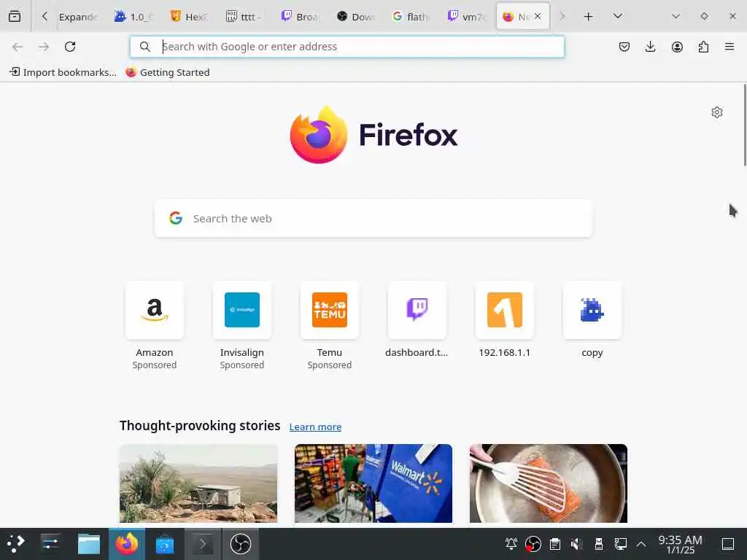747x560 pixels.
Task: Switch to the Broa Twitch tab
Action: pyautogui.click(x=301, y=17)
